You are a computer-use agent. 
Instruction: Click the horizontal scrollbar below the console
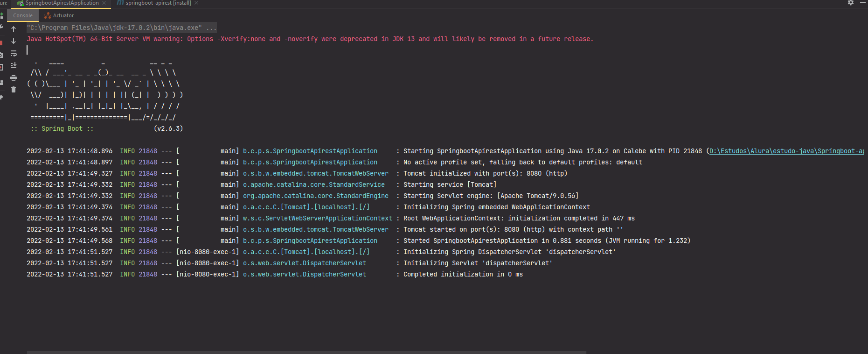click(306, 352)
